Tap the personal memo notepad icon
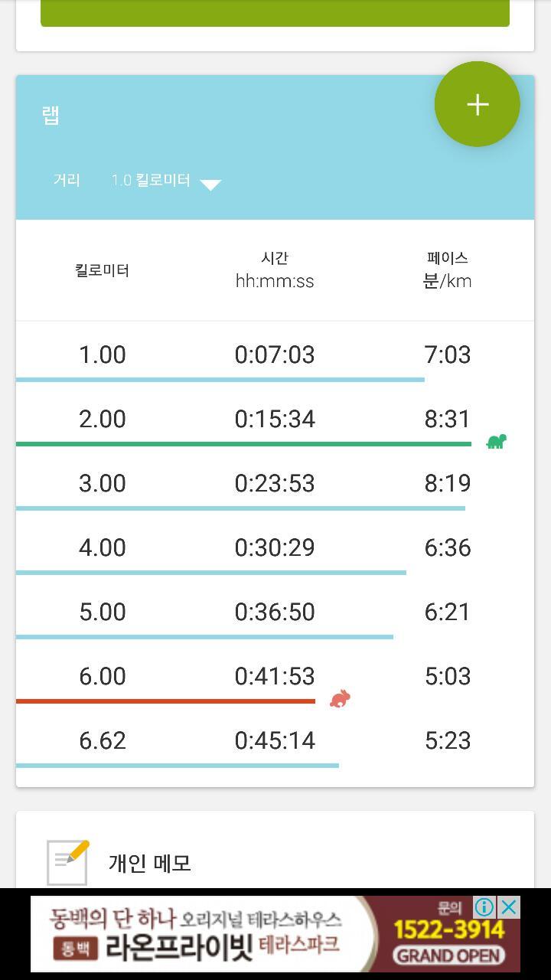 click(x=67, y=862)
